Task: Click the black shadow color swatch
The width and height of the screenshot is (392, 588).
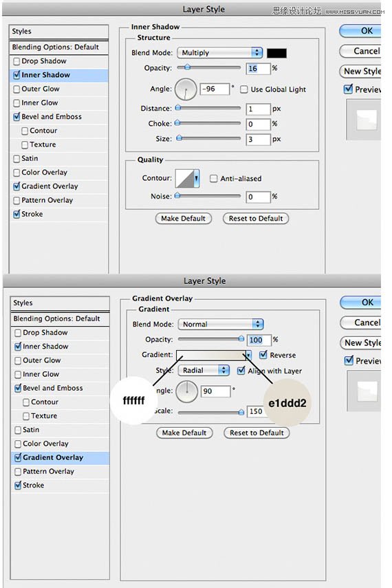Action: pyautogui.click(x=277, y=53)
